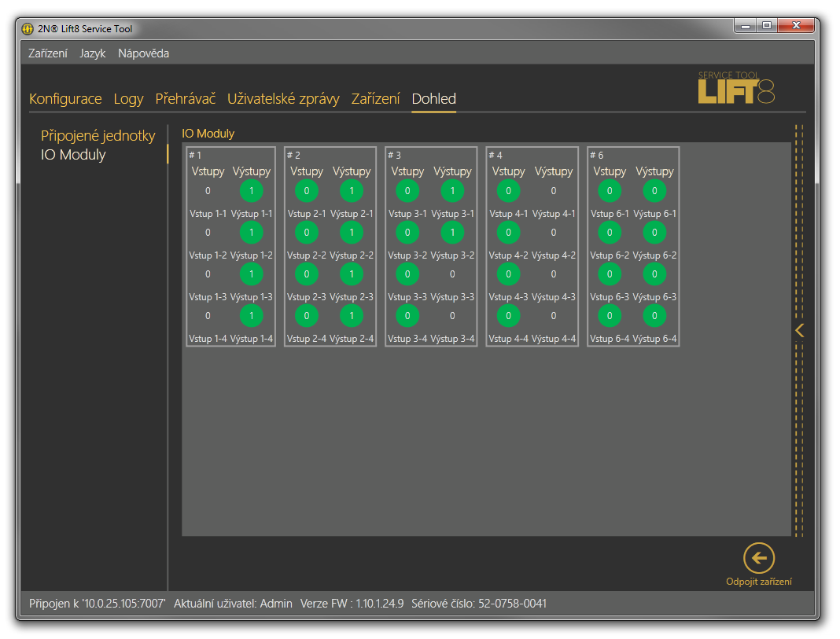Viewport: 840px width, 639px height.
Task: Click green Vstup 3-4 input circle
Action: point(407,316)
